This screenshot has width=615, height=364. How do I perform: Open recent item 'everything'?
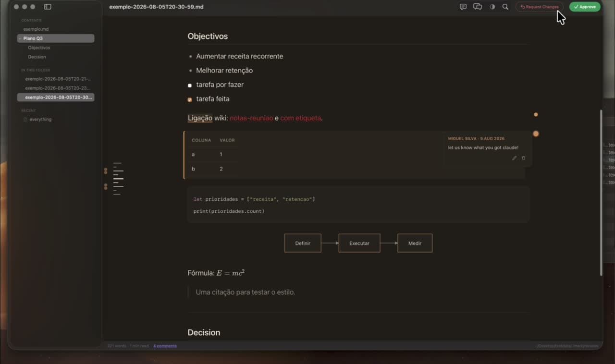(40, 119)
